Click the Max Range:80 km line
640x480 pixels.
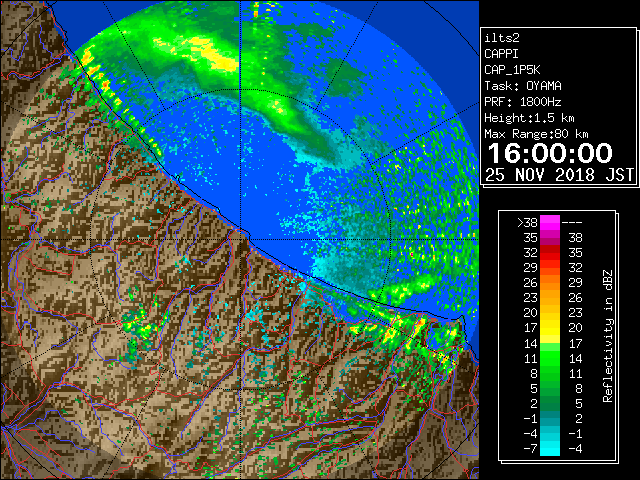(536, 134)
